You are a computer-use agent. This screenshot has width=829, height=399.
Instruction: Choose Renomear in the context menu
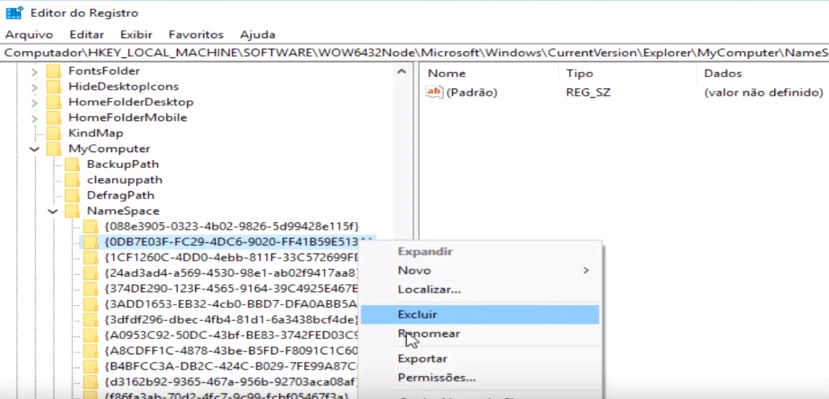pos(480,334)
